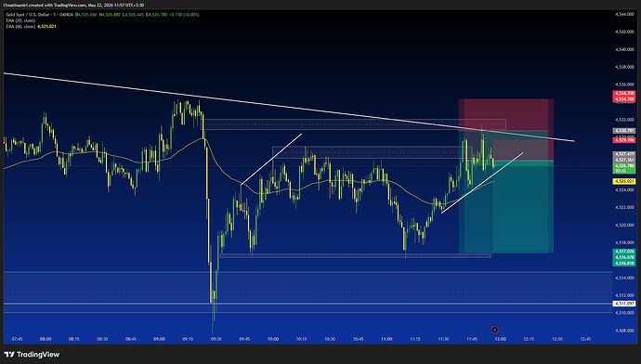The image size is (641, 364).
Task: Click the gray 4,530.781 price axis label
Action: coord(624,131)
